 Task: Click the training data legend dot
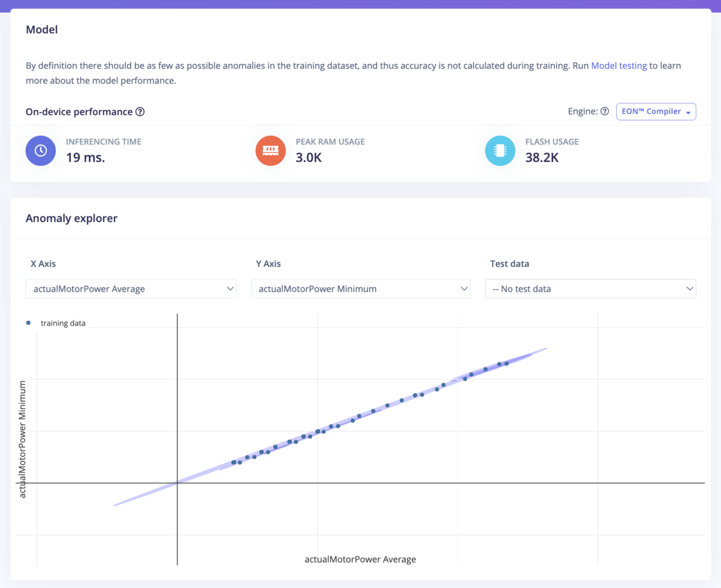pos(28,323)
